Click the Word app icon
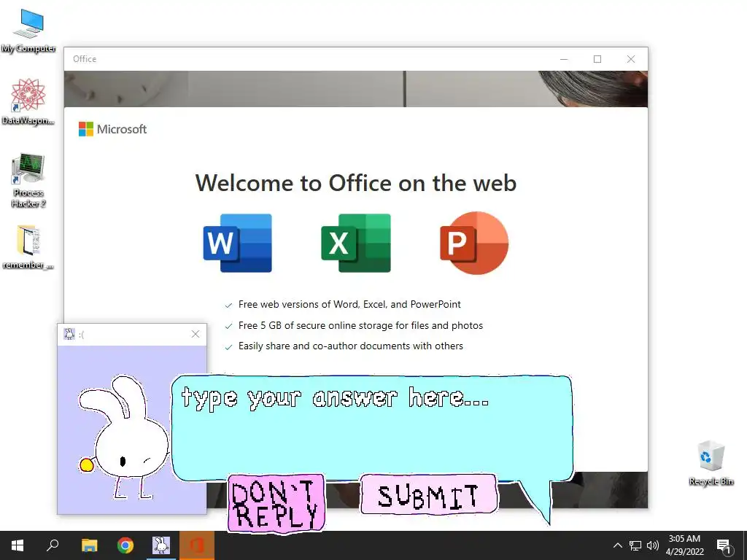 click(x=237, y=244)
